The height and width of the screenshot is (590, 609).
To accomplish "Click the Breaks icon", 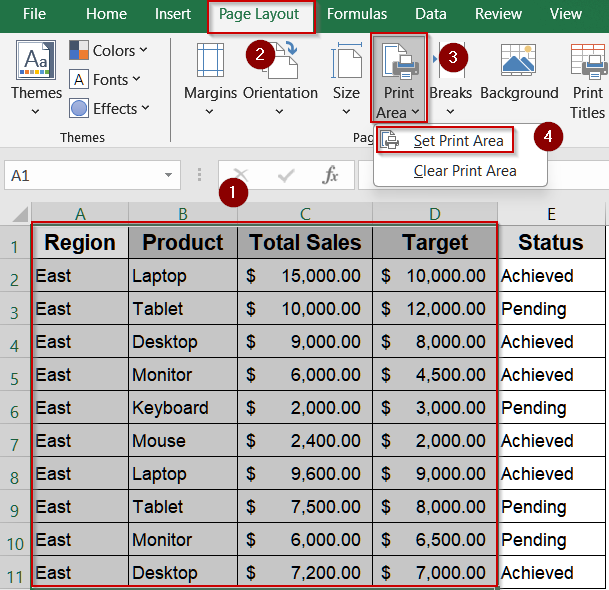I will click(x=450, y=60).
